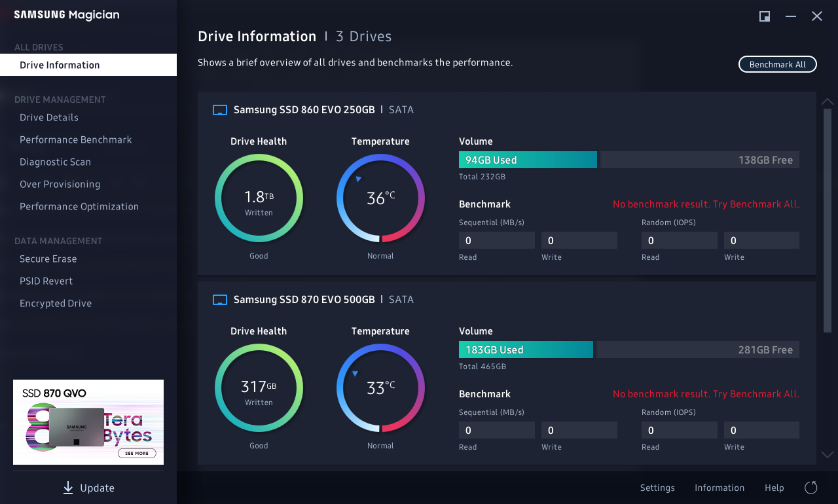Click the SAMSUNG Magician logo
The height and width of the screenshot is (504, 838).
pos(66,15)
